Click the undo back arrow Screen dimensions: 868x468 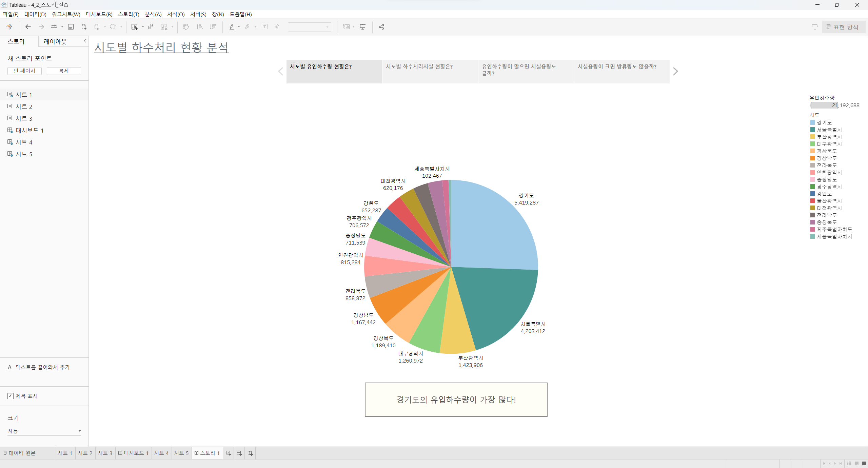pos(28,27)
